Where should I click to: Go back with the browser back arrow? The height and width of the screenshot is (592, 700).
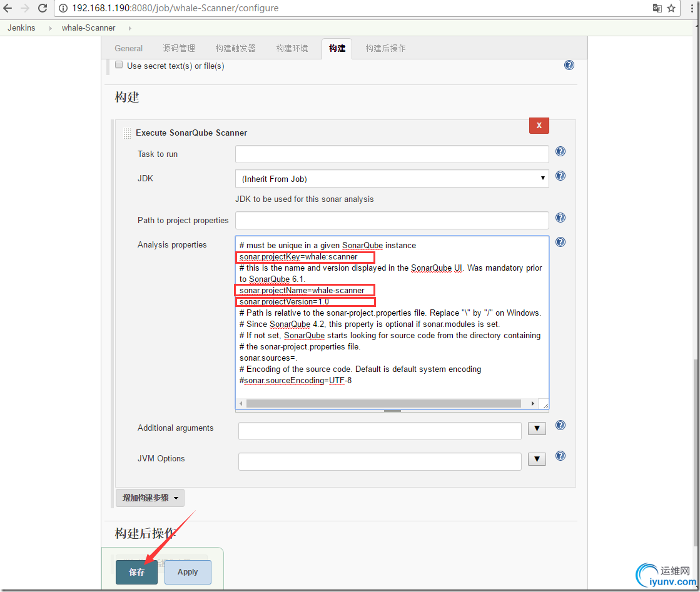pyautogui.click(x=8, y=8)
